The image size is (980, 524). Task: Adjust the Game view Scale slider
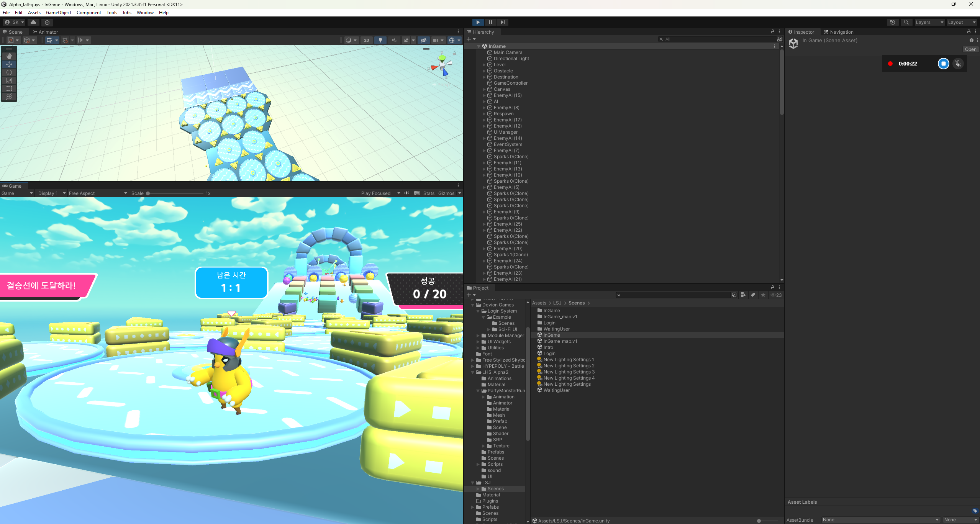tap(148, 193)
